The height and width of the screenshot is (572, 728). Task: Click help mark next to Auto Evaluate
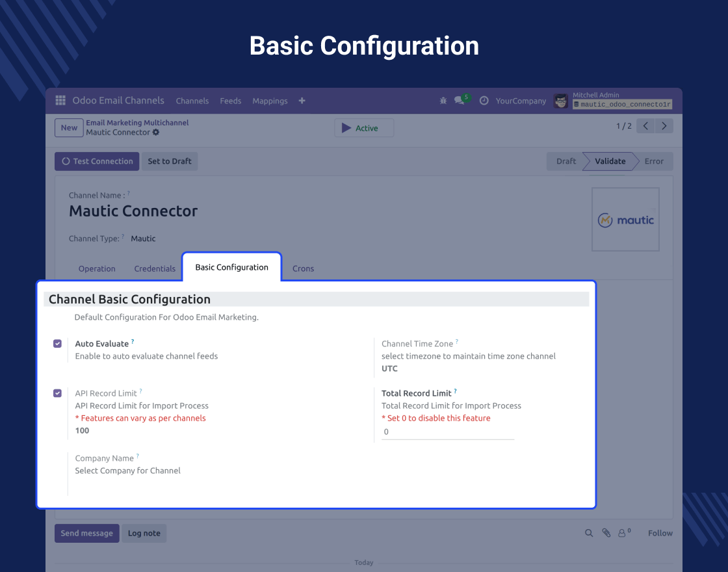(133, 341)
